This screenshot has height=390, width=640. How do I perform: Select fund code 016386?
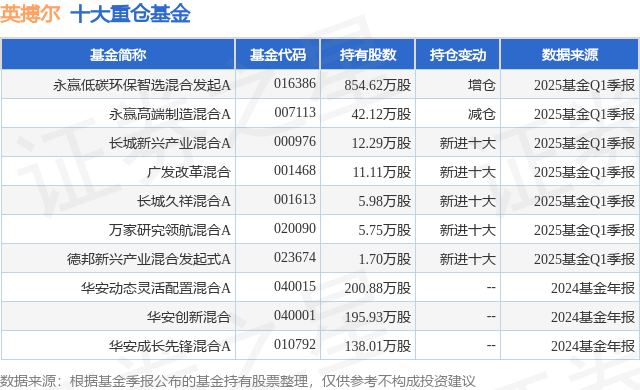tap(295, 84)
